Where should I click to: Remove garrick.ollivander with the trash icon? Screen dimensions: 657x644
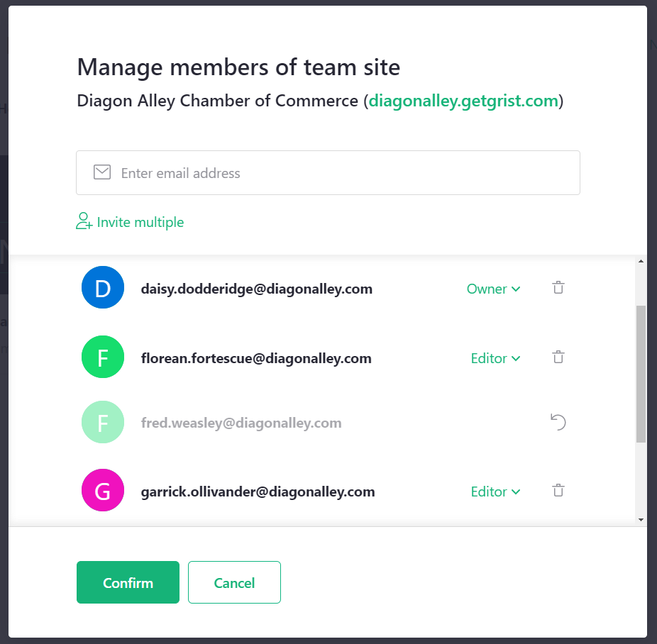(558, 490)
